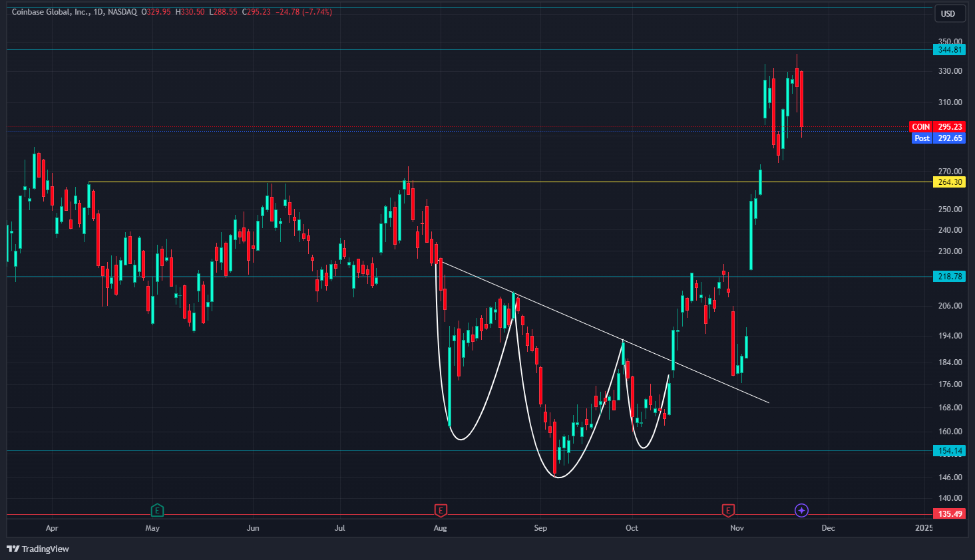
Task: Select the red 135.49 price label
Action: tap(950, 514)
